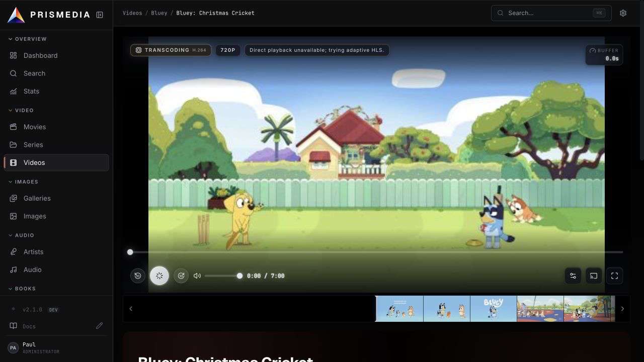Click the volume slider
Viewport: 644px width, 362px height.
pyautogui.click(x=223, y=276)
